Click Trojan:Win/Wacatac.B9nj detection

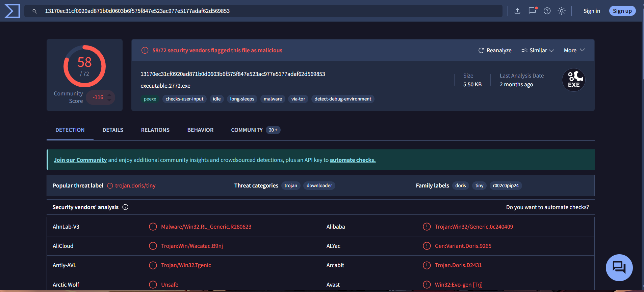click(x=192, y=246)
